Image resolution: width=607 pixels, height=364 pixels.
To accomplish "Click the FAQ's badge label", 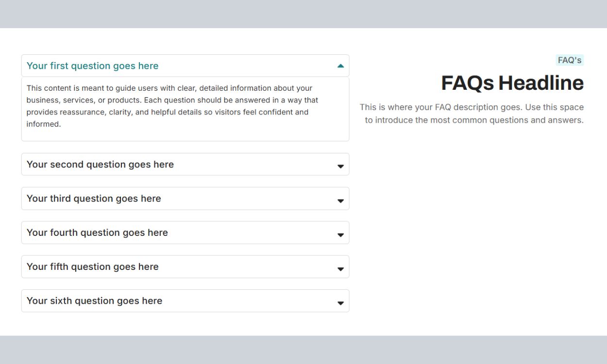I will pyautogui.click(x=569, y=60).
